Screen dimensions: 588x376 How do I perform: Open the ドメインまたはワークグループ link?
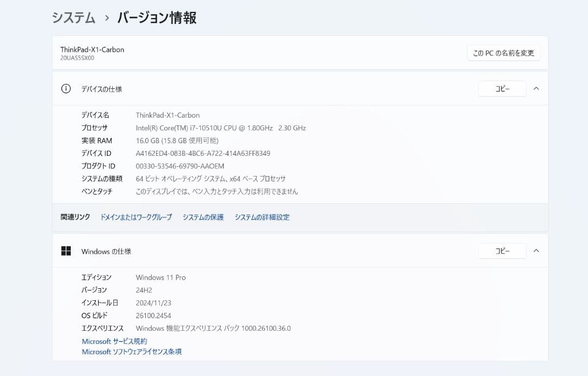click(x=135, y=217)
